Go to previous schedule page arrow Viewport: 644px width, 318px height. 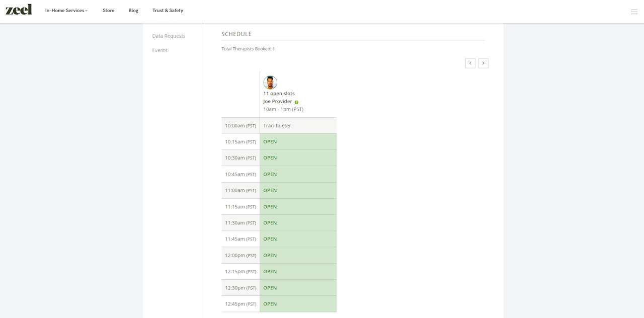470,63
